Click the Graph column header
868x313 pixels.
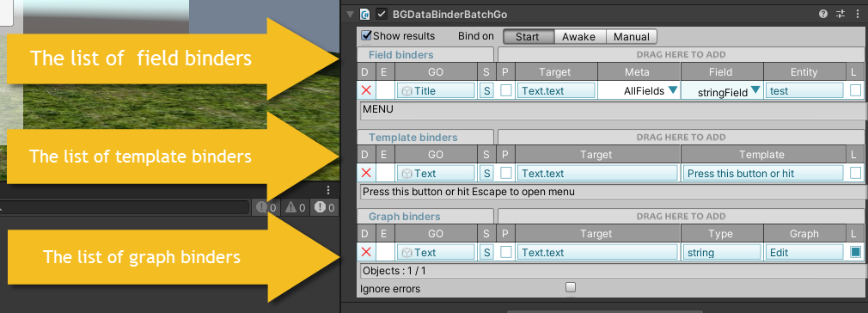click(x=804, y=234)
